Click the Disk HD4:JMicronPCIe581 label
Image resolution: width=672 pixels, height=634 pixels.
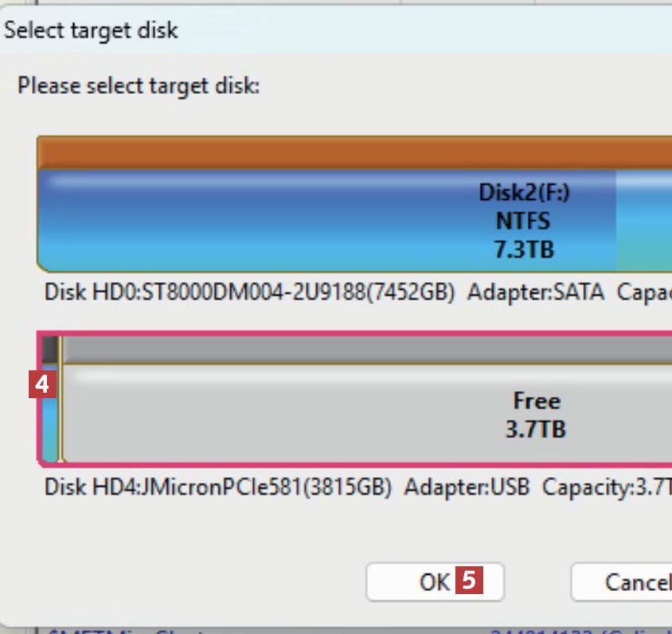(x=217, y=487)
